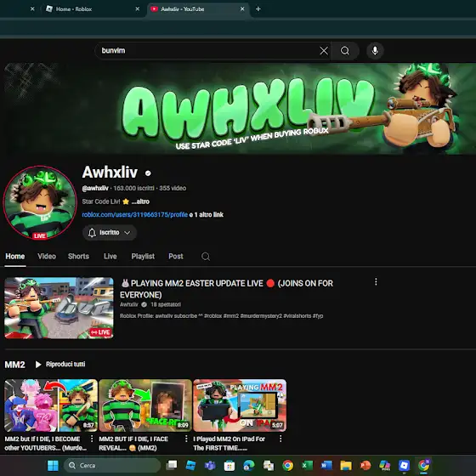Close the Home - Roblox browser tab
The image size is (476, 476).
click(137, 9)
